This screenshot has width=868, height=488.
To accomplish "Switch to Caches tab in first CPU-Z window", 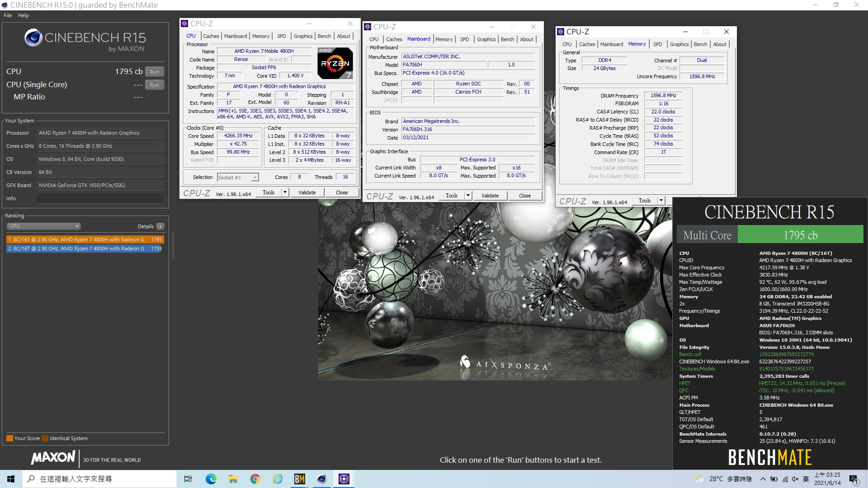I will point(211,36).
